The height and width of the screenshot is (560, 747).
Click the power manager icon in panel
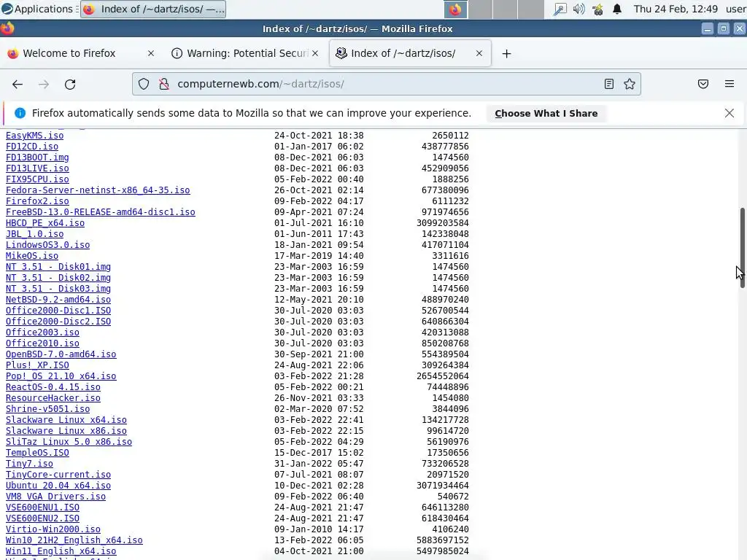tap(598, 9)
